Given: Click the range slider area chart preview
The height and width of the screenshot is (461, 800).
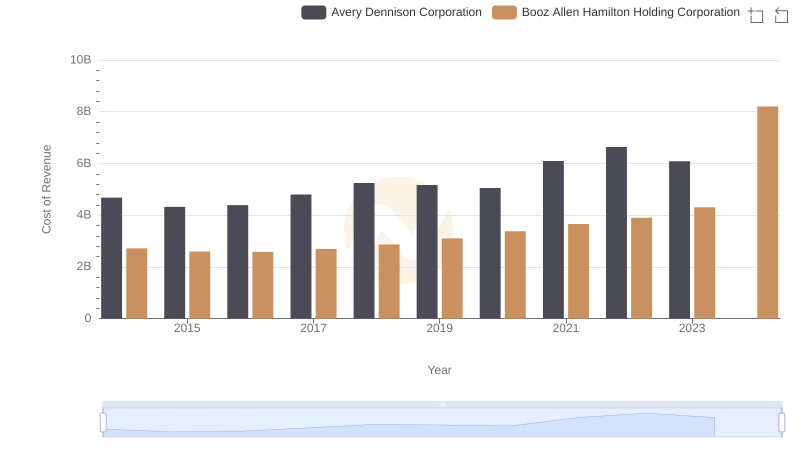Looking at the screenshot, I should (x=442, y=423).
